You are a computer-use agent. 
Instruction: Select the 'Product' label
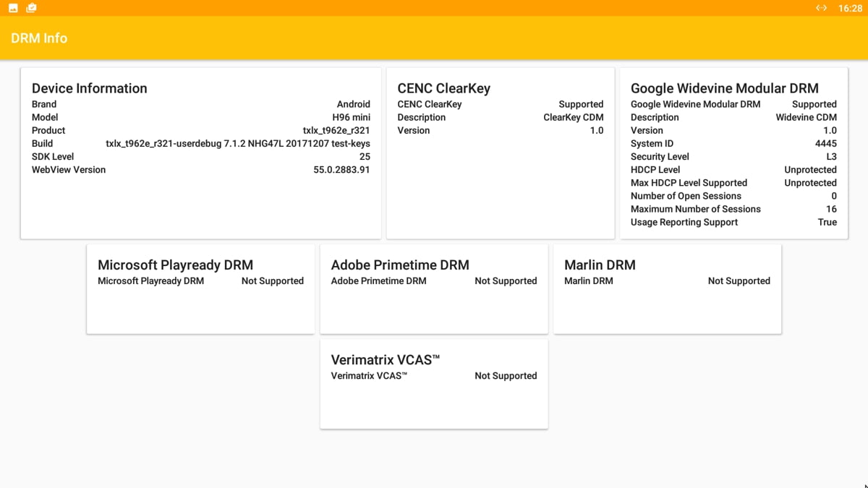click(x=48, y=130)
